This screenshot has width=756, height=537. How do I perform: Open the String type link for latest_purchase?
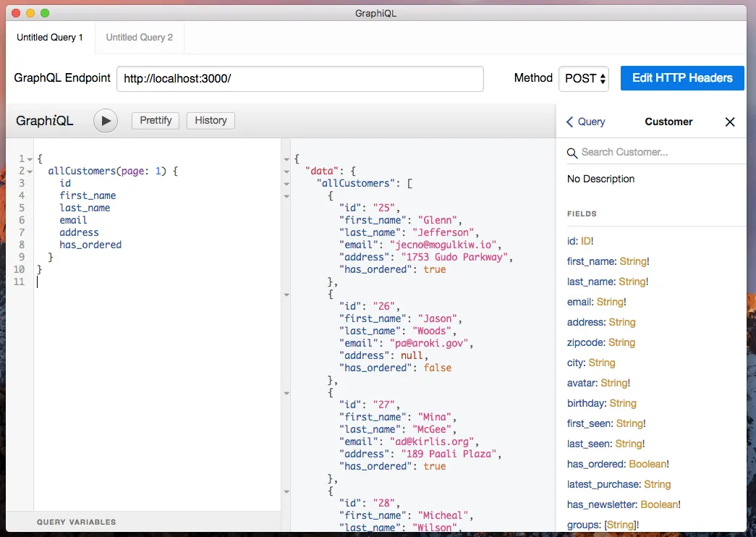(657, 484)
